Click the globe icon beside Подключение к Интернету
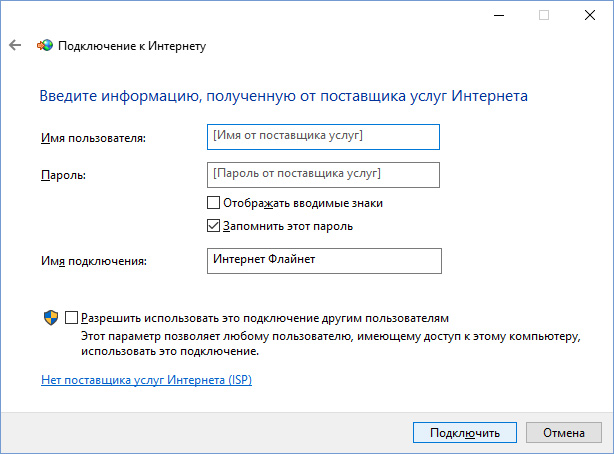 [45, 45]
